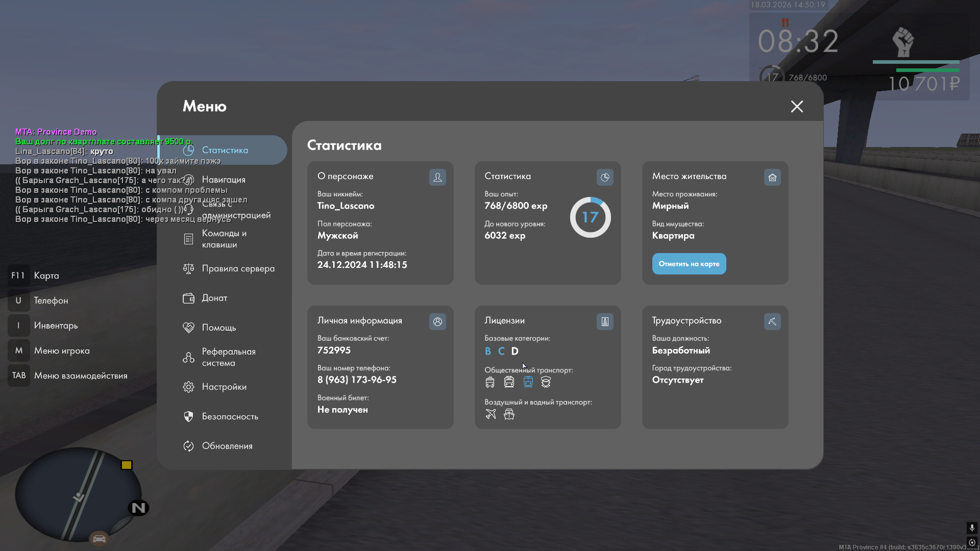The width and height of the screenshot is (980, 551).
Task: Open Настройки in the sidebar
Action: pos(224,387)
